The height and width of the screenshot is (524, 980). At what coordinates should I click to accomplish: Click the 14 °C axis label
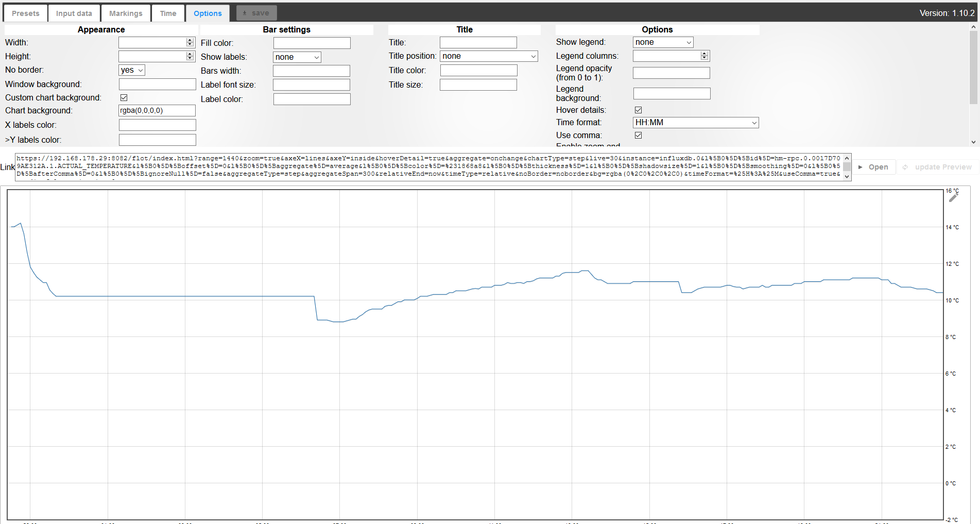(x=952, y=227)
